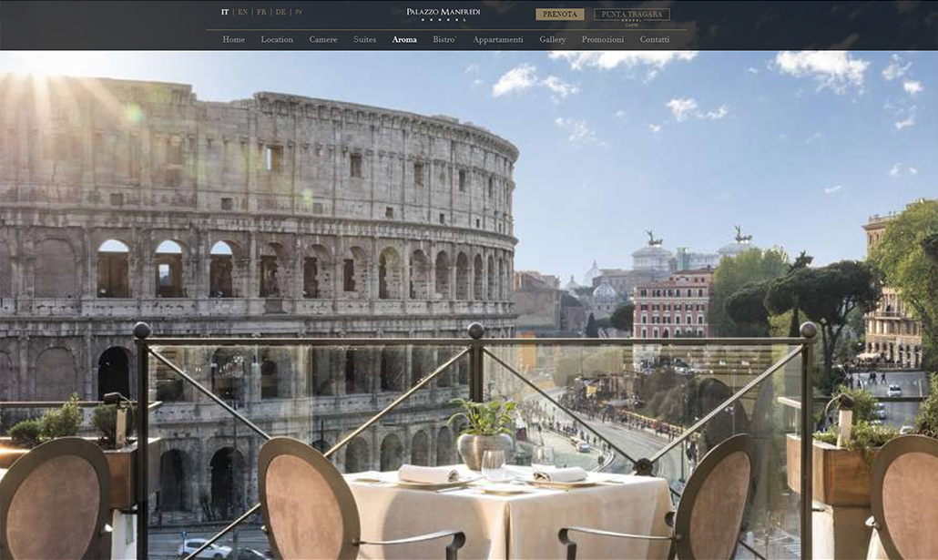The height and width of the screenshot is (560, 938).
Task: Switch language to Italian (IT)
Action: coord(225,13)
